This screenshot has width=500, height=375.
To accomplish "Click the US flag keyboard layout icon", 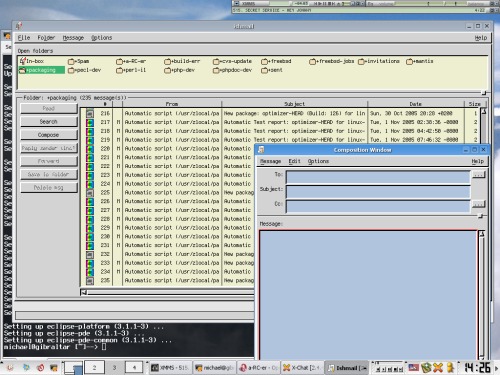I will point(413,368).
